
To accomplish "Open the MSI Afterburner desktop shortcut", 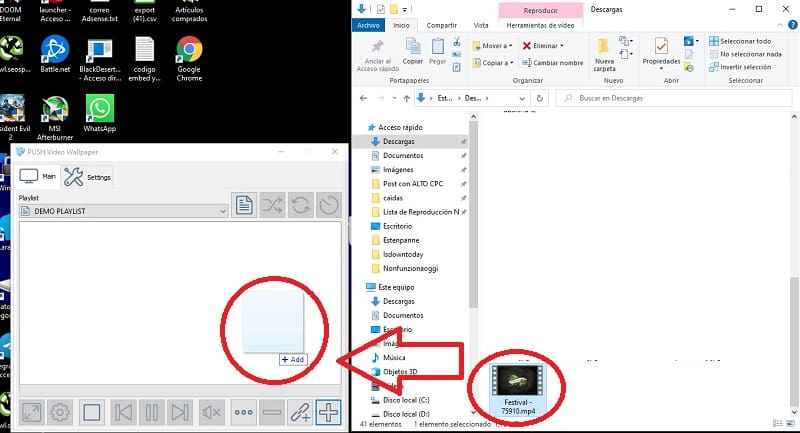I will (x=55, y=118).
